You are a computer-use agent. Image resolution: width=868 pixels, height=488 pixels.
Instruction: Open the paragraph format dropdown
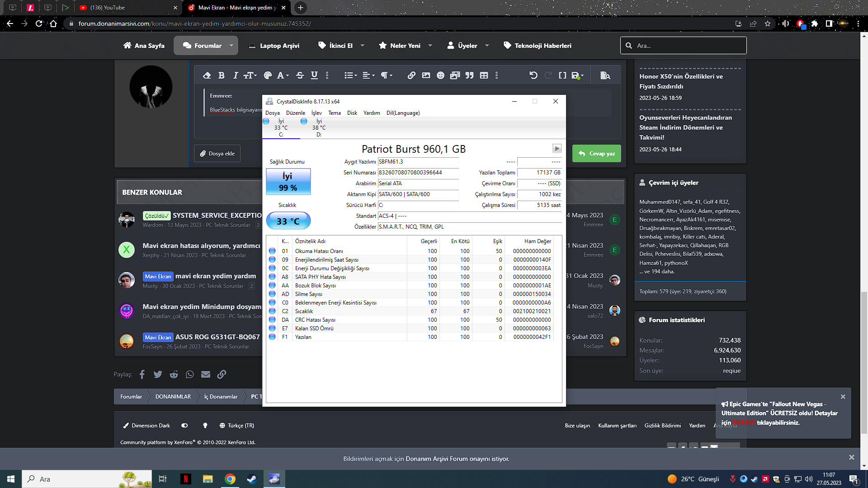(387, 75)
